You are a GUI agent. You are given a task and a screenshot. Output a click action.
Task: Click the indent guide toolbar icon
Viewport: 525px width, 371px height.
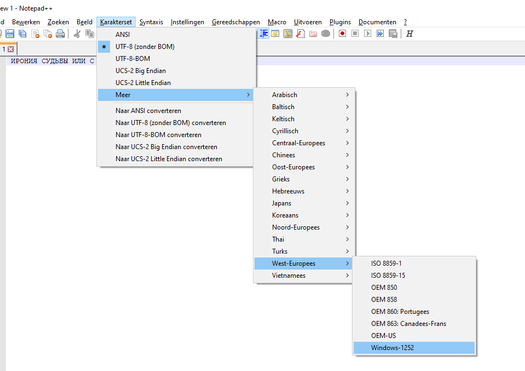click(264, 33)
